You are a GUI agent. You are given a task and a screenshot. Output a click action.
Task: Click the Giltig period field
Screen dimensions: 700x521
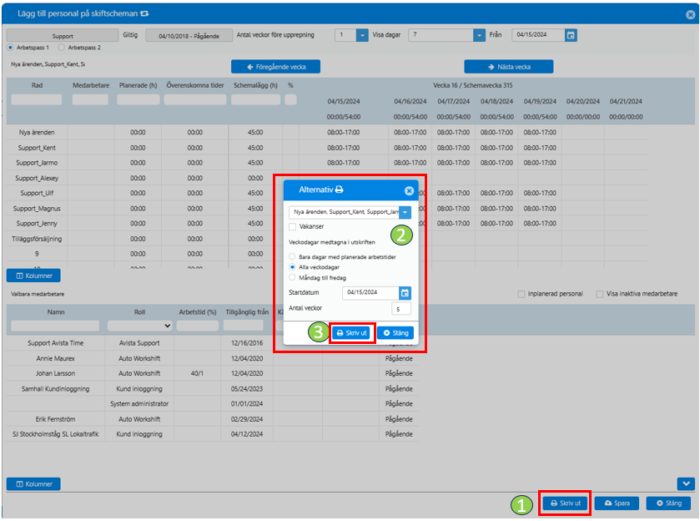click(x=189, y=36)
